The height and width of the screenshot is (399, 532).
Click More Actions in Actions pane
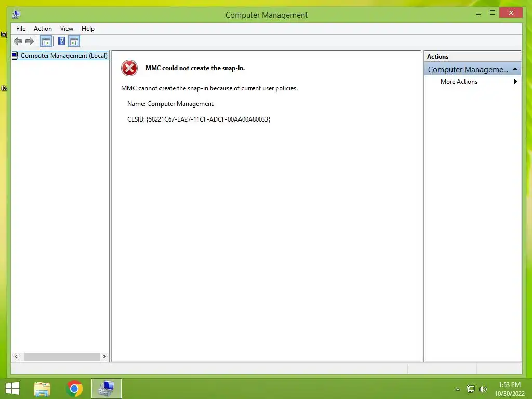tap(459, 82)
